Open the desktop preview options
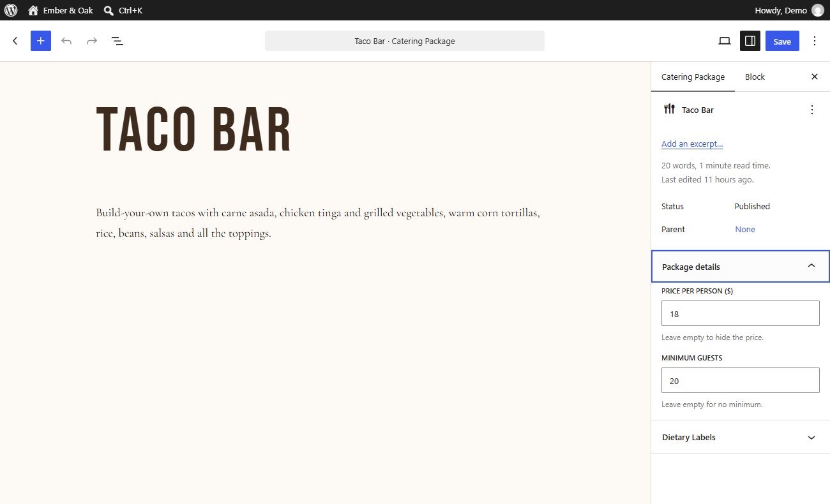Image resolution: width=830 pixels, height=504 pixels. pyautogui.click(x=725, y=41)
